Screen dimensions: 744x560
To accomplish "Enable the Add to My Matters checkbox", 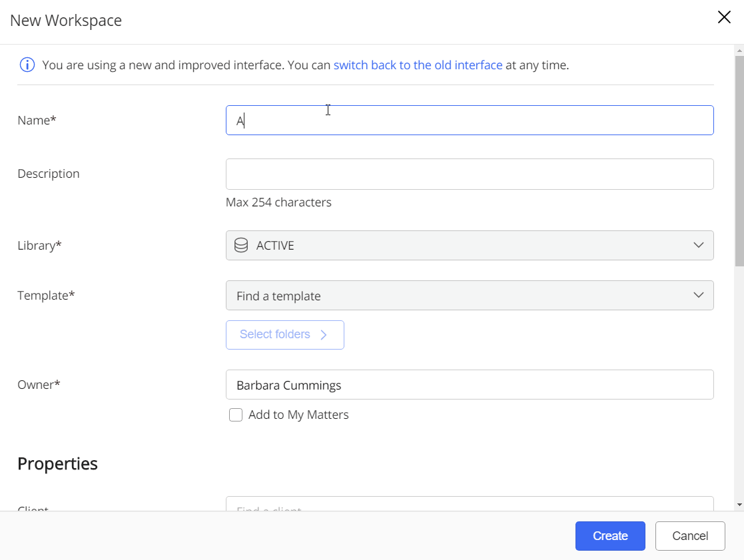I will tap(236, 416).
